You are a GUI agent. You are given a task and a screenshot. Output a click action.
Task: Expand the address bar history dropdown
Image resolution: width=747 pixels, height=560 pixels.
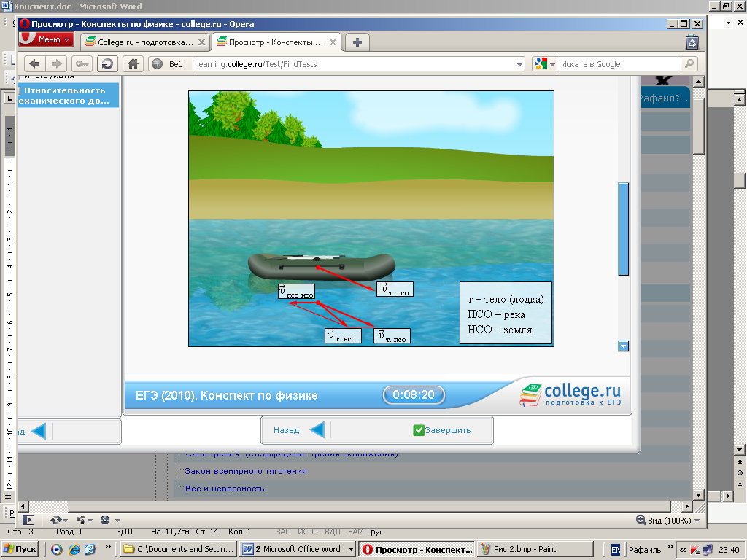tap(519, 64)
